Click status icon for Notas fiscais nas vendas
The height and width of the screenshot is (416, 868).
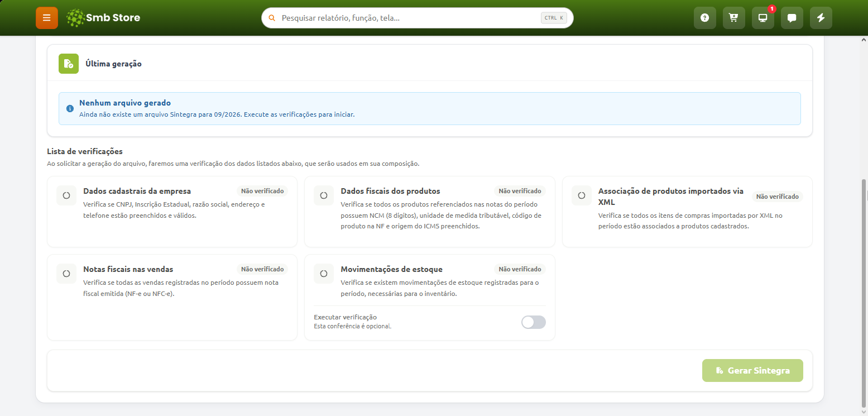tap(66, 274)
